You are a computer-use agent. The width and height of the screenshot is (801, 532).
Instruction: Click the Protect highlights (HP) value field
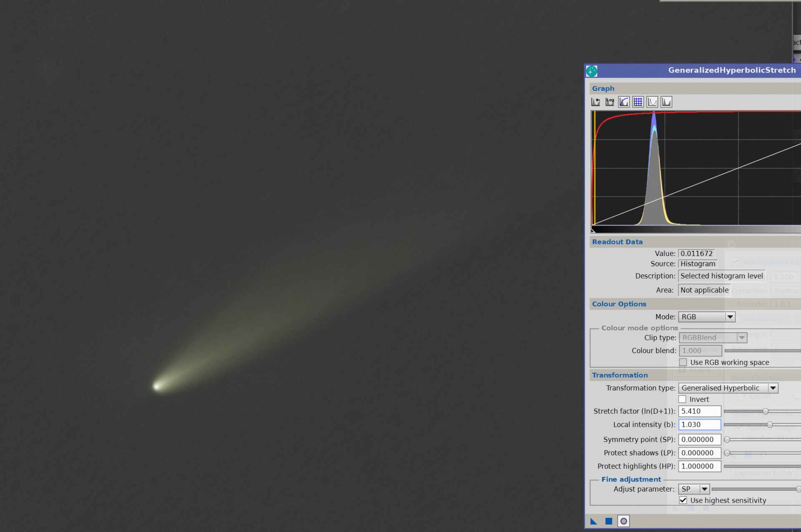pyautogui.click(x=700, y=467)
